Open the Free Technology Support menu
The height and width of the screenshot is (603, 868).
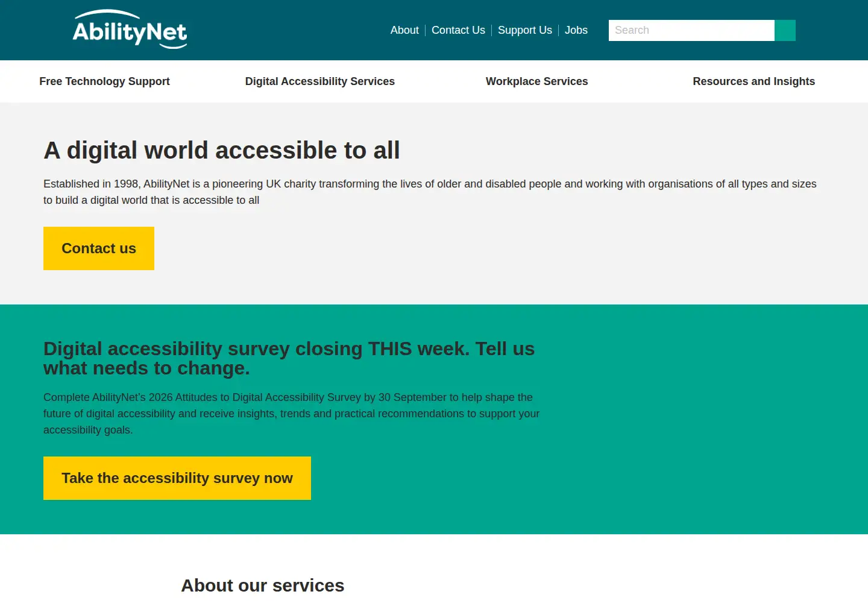(104, 81)
